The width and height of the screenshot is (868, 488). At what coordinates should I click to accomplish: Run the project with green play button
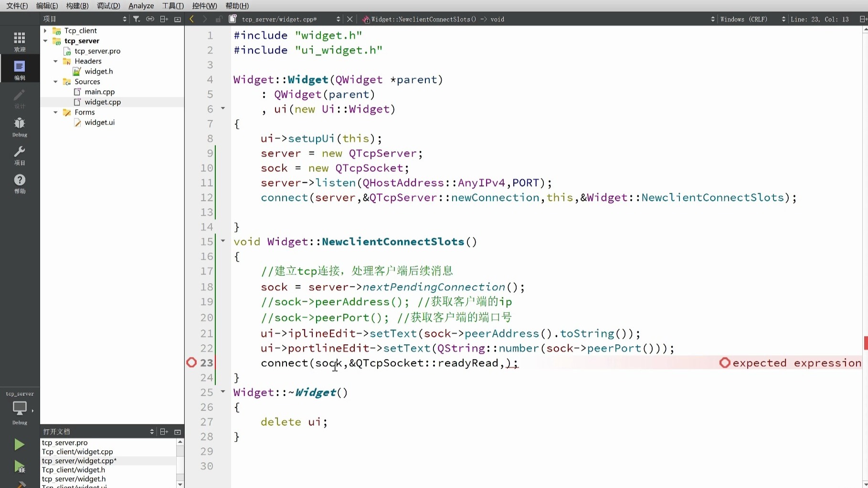[19, 445]
